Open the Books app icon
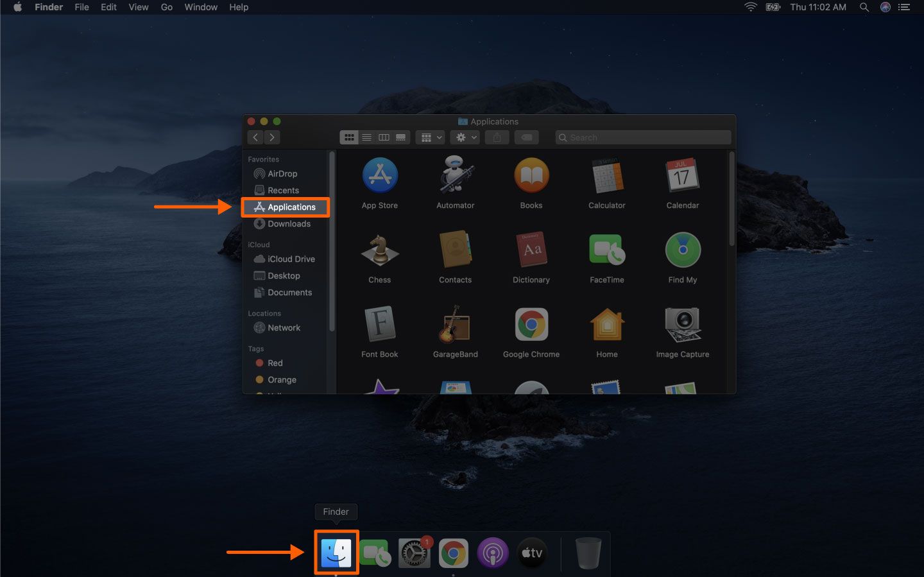This screenshot has height=577, width=924. pos(531,175)
